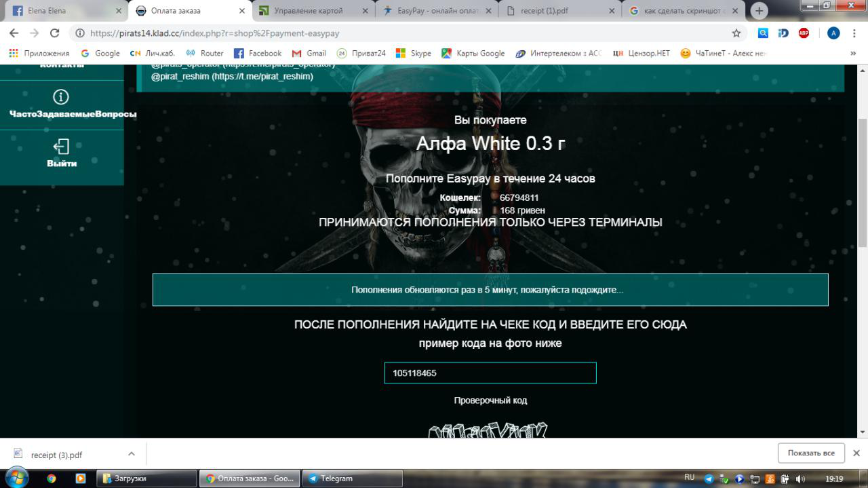
Task: Open Приложения apps bookmark
Action: pos(39,53)
